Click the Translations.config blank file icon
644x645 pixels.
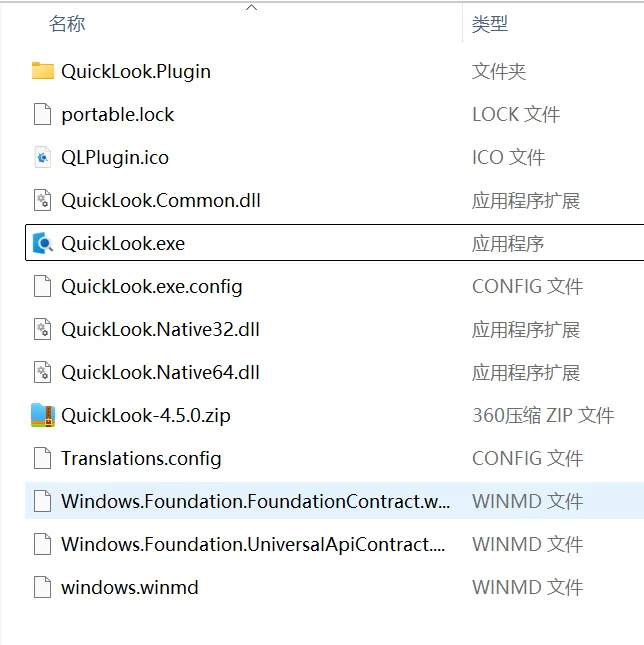43,458
